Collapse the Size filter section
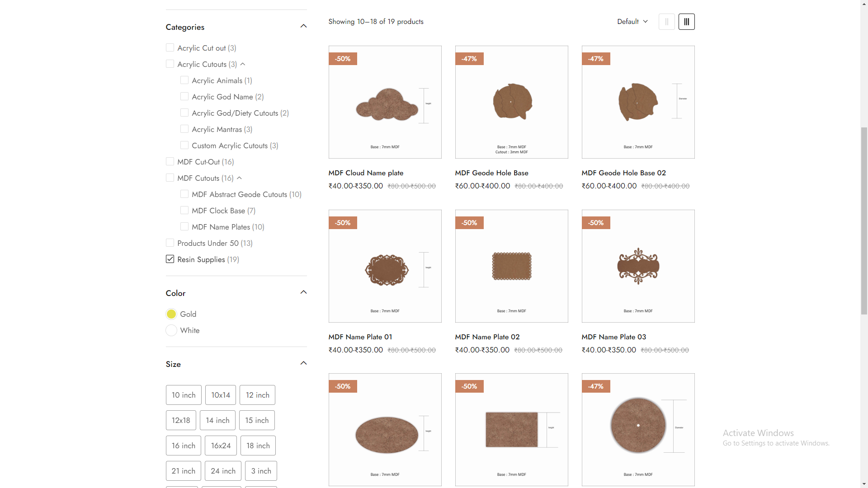 pos(303,363)
